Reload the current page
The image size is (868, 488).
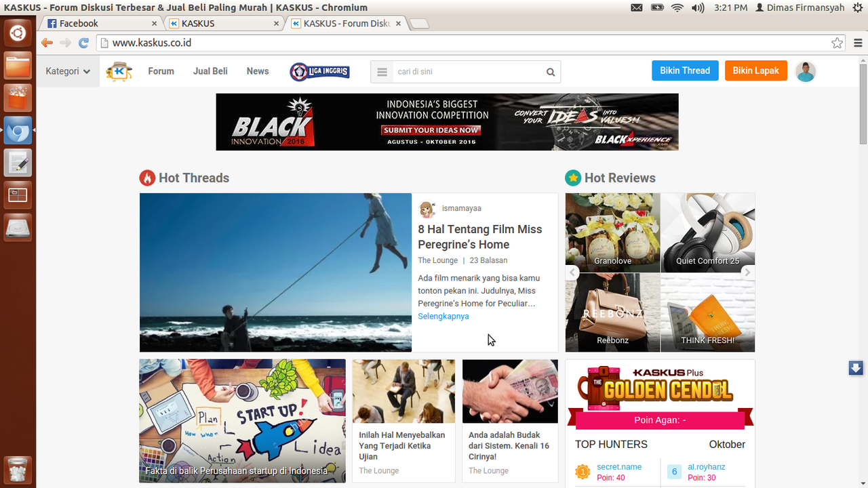83,43
